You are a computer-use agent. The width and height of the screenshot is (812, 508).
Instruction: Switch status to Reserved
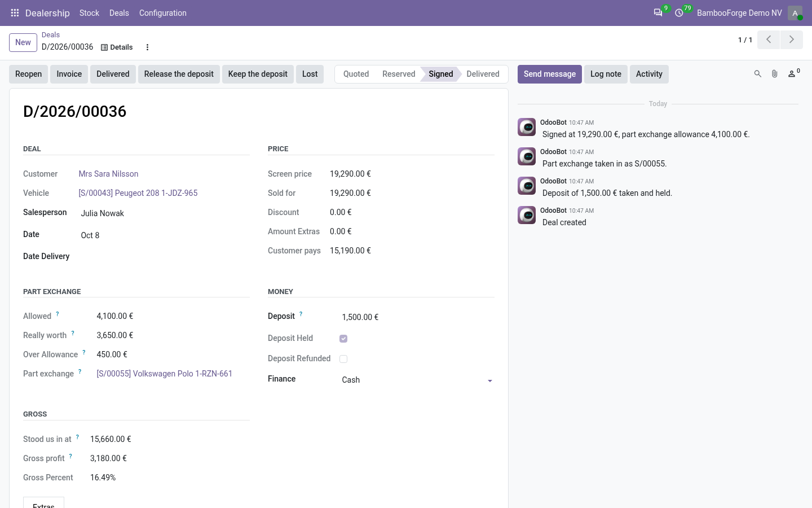[399, 74]
